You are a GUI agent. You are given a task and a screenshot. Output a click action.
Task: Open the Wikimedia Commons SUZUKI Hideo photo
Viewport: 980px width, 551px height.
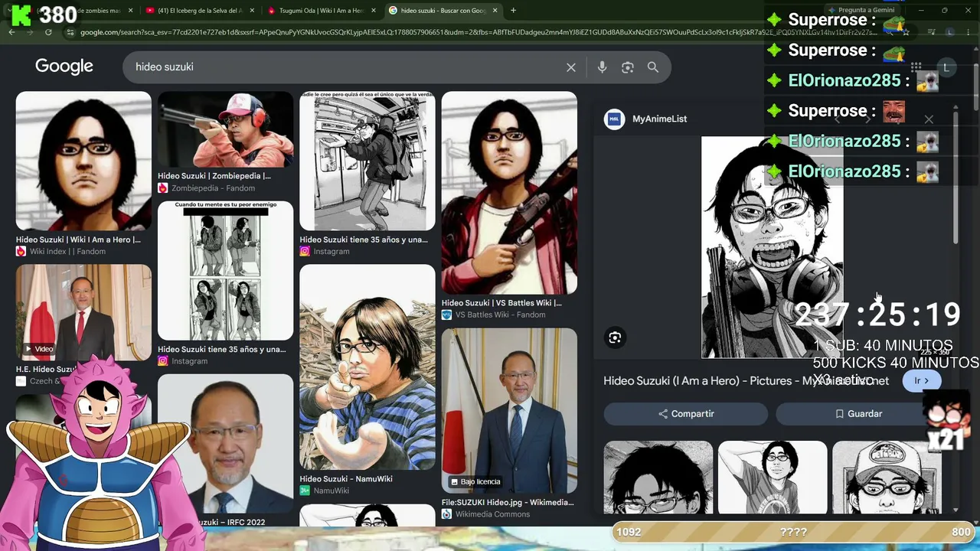click(x=509, y=410)
